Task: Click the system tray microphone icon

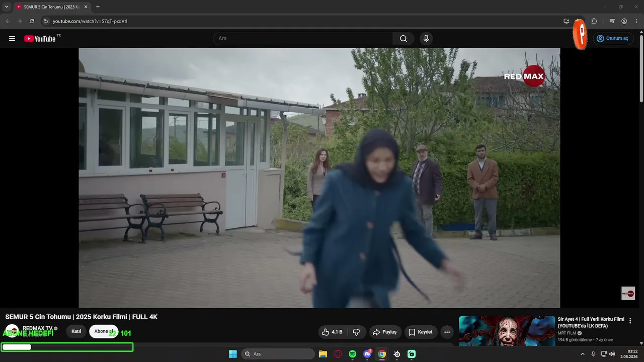Action: click(x=593, y=354)
